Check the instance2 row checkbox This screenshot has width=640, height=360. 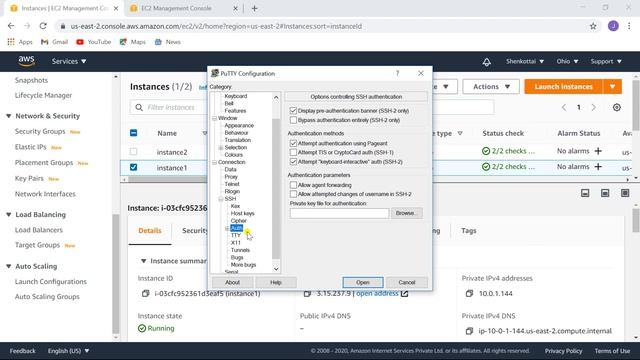pyautogui.click(x=133, y=152)
